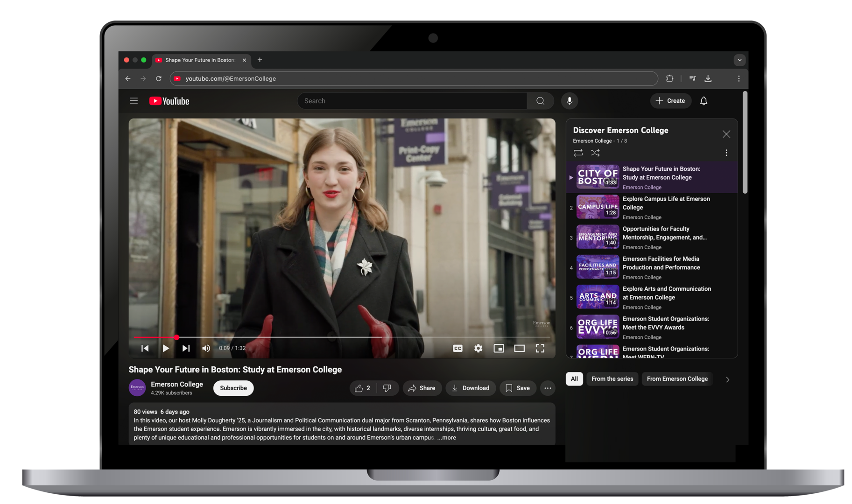852x504 pixels.
Task: Open Discover Emerson College playlist title
Action: point(620,130)
